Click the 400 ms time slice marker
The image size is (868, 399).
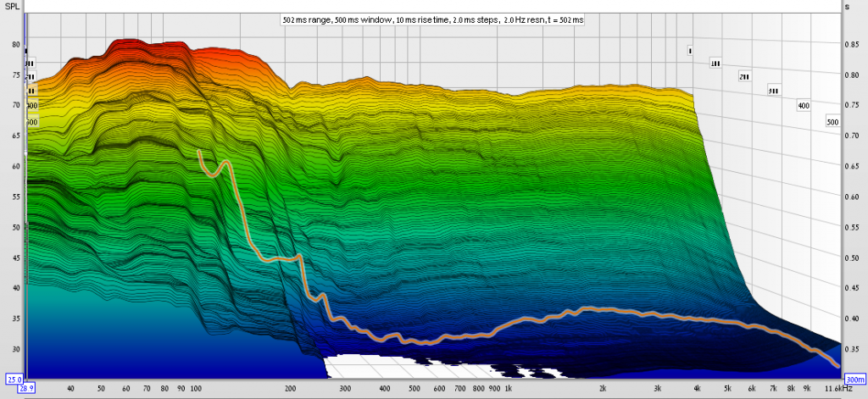803,106
